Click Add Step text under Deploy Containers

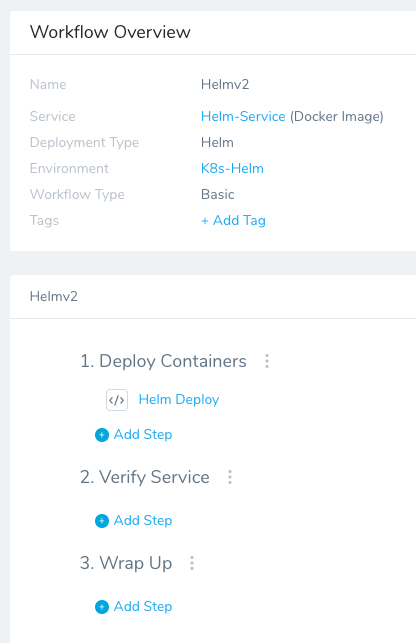tap(143, 435)
